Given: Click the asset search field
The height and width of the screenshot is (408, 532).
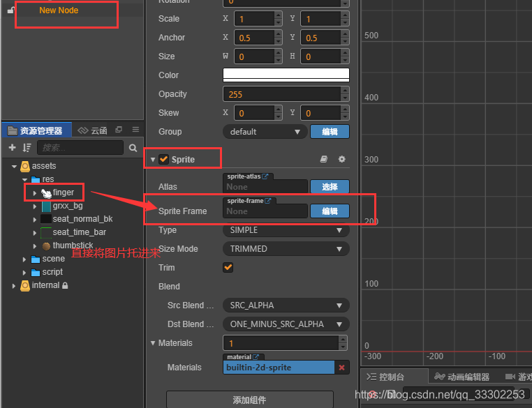Looking at the screenshot, I should click(80, 147).
